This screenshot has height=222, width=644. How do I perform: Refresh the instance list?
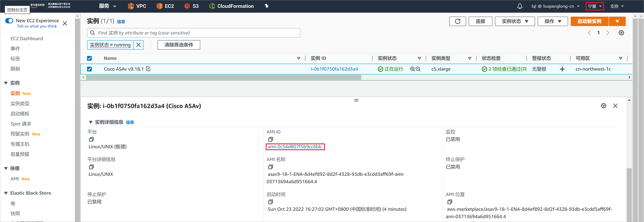(458, 21)
